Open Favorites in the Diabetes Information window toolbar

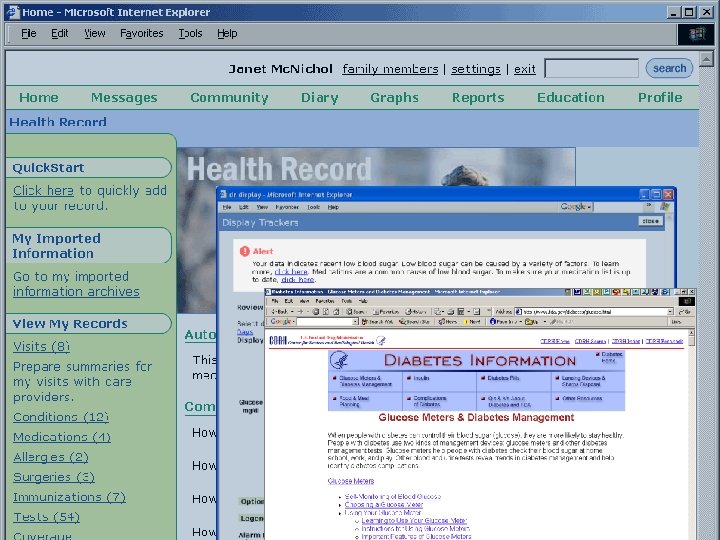(x=386, y=312)
